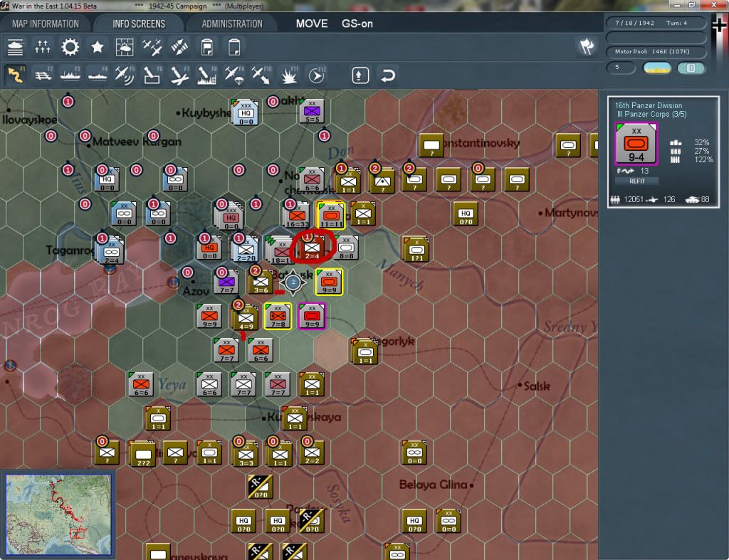Select the F10 Air Transfer mode icon
729x560 pixels.
261,75
